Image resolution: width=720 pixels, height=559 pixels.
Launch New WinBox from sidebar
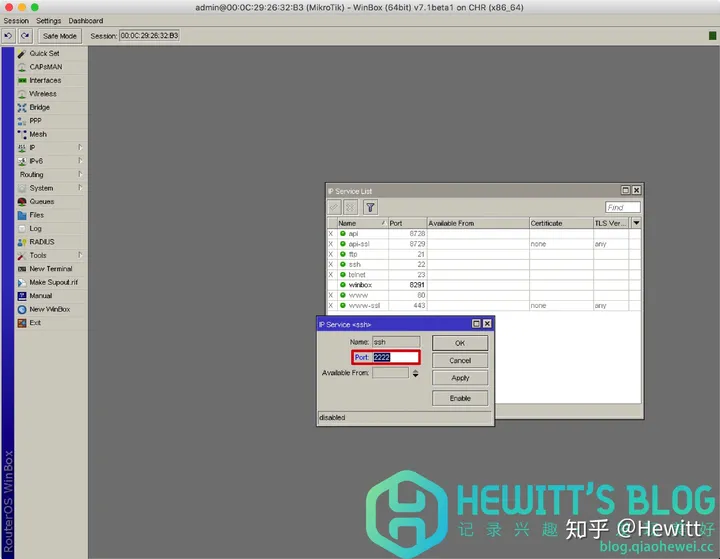50,309
